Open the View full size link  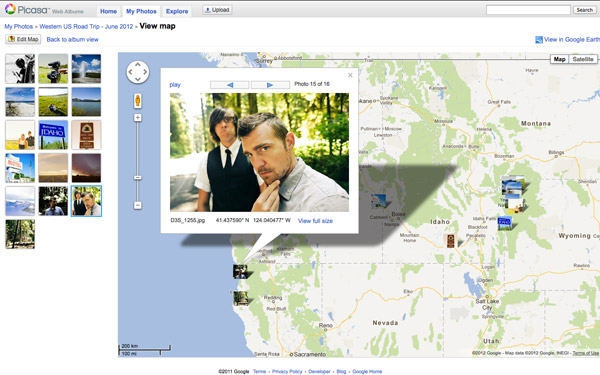[x=315, y=221]
